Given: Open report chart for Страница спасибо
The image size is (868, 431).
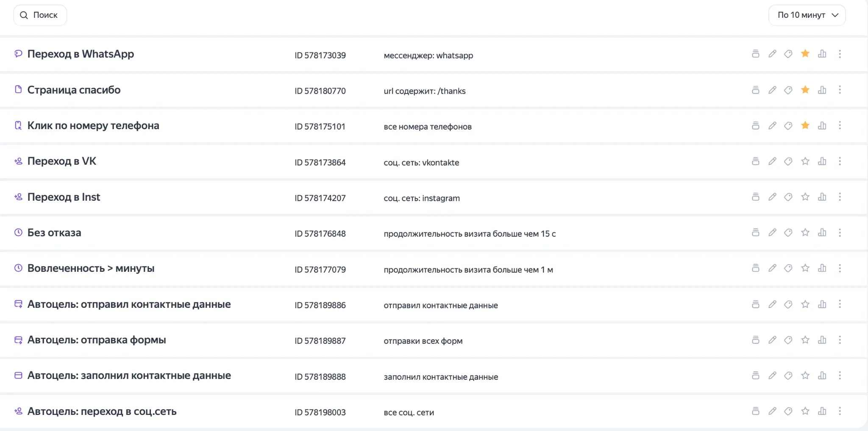Looking at the screenshot, I should pyautogui.click(x=822, y=90).
